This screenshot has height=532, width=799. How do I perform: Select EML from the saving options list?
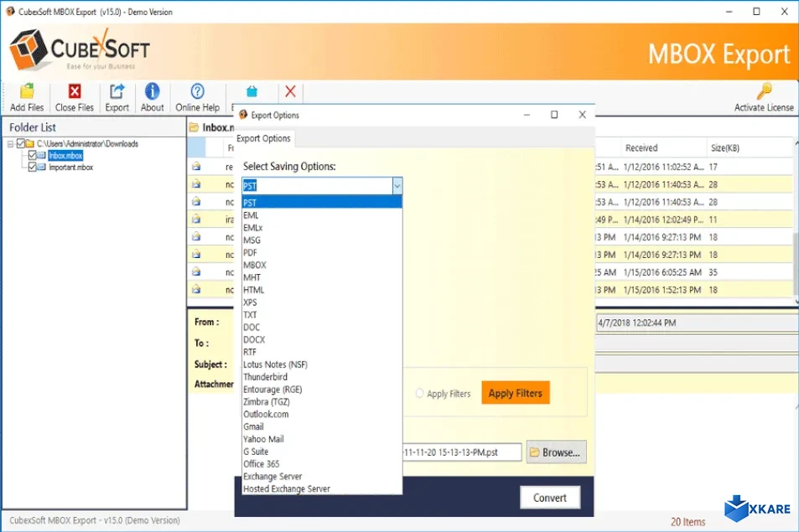click(322, 215)
